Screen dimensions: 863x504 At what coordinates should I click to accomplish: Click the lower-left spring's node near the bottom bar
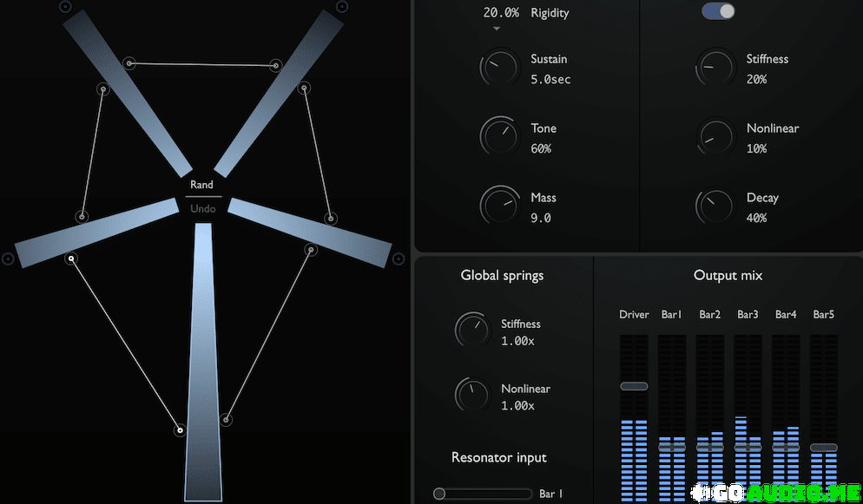(180, 429)
